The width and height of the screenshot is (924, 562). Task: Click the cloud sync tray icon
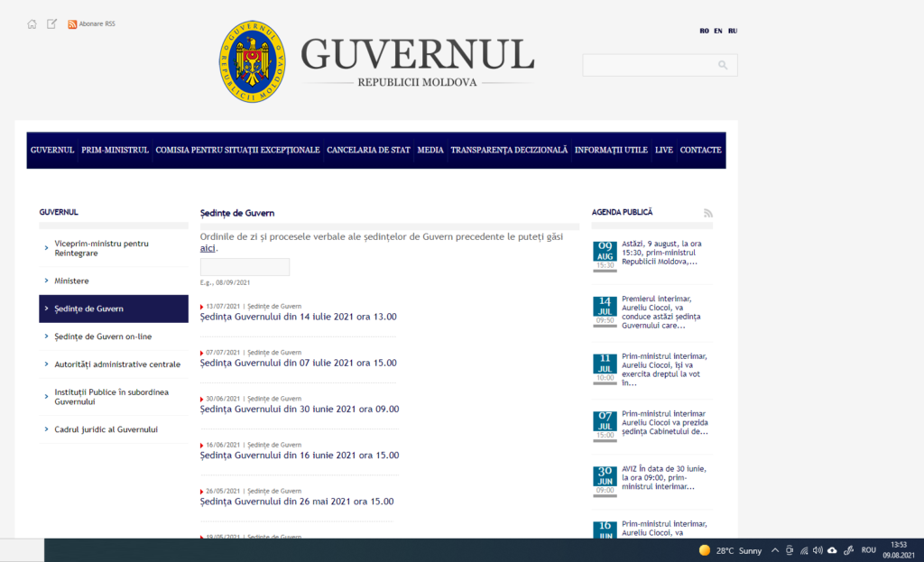[x=832, y=550]
